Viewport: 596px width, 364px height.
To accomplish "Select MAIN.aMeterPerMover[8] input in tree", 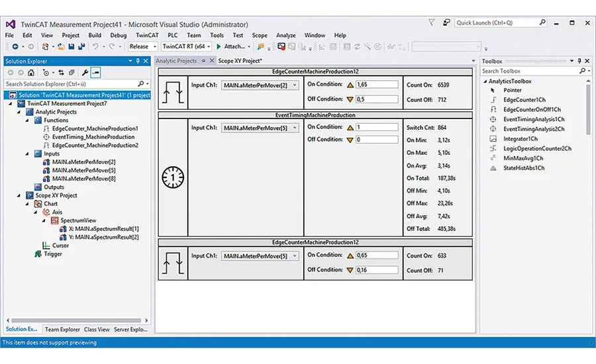I will point(83,179).
